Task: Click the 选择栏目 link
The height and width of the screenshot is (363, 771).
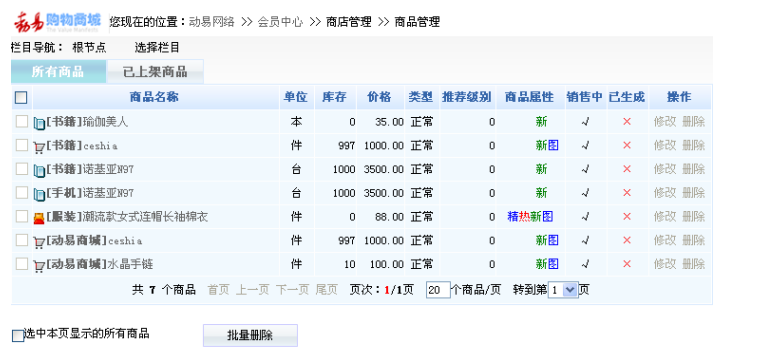Action: tap(157, 48)
